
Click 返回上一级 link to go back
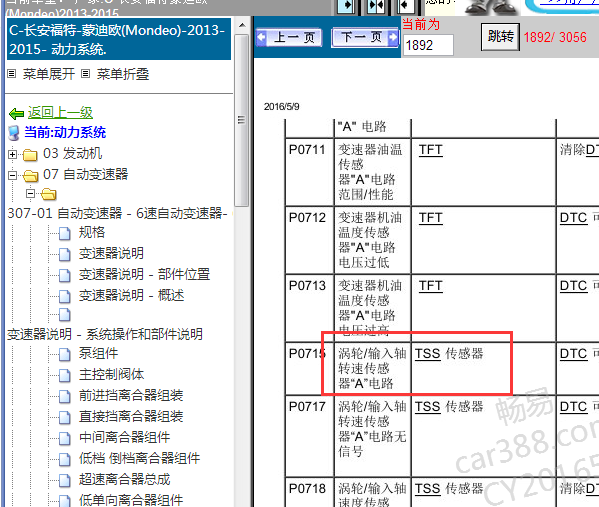point(60,112)
